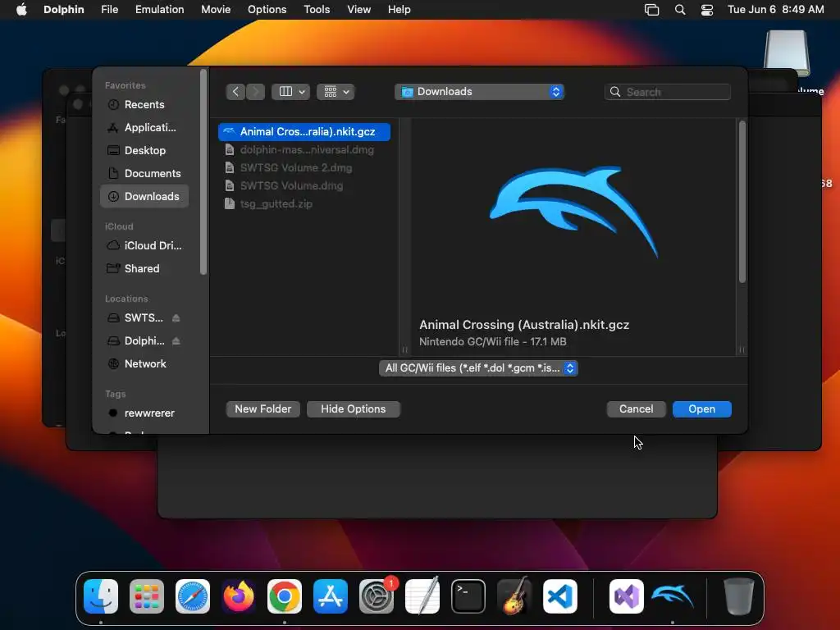Open the Help menu
The height and width of the screenshot is (630, 840).
[x=399, y=9]
